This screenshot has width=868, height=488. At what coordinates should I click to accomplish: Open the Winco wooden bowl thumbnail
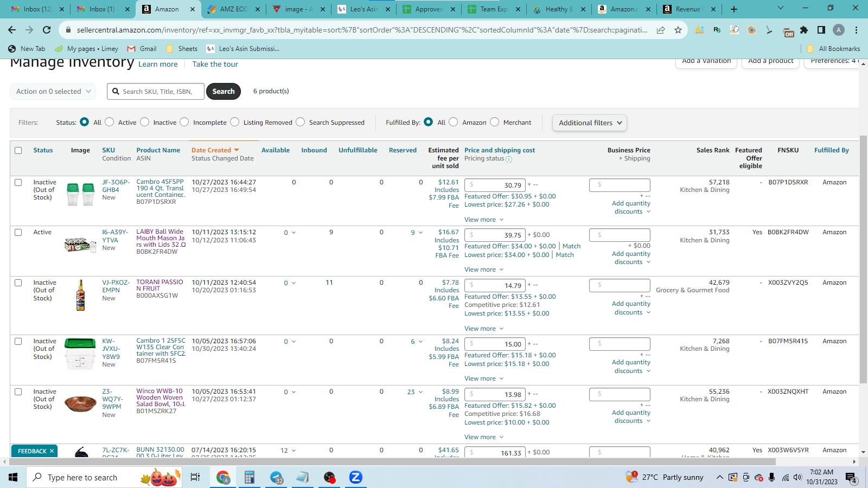tap(80, 404)
